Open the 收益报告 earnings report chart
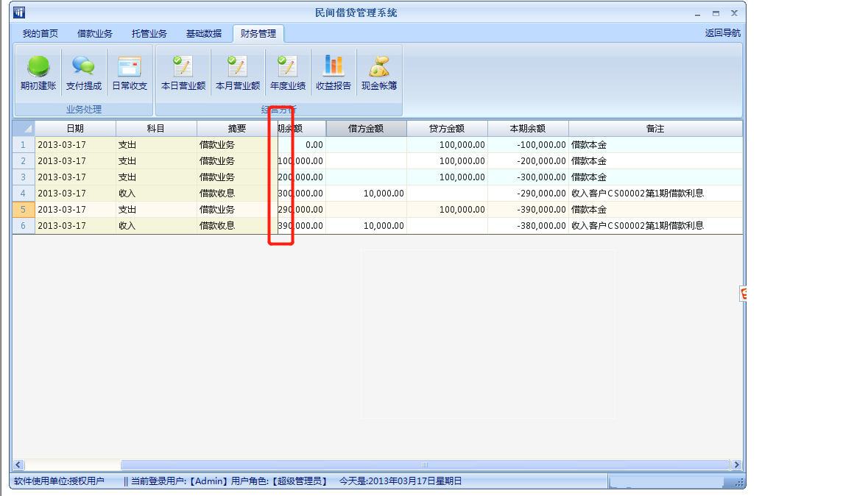 point(334,74)
